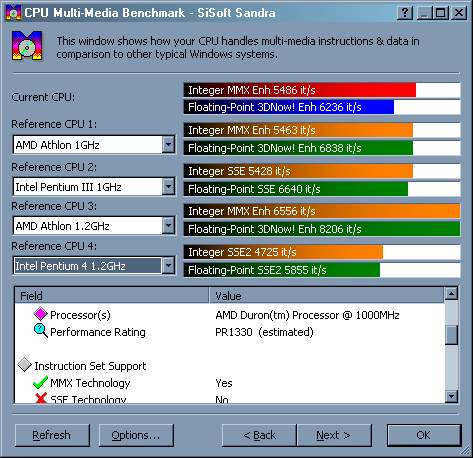Click the 'Reference CPU 4:' label

(x=54, y=246)
